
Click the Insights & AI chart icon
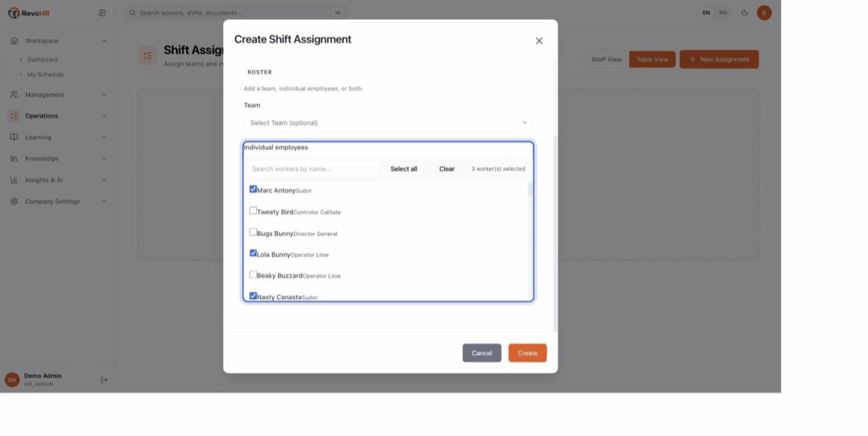point(14,180)
